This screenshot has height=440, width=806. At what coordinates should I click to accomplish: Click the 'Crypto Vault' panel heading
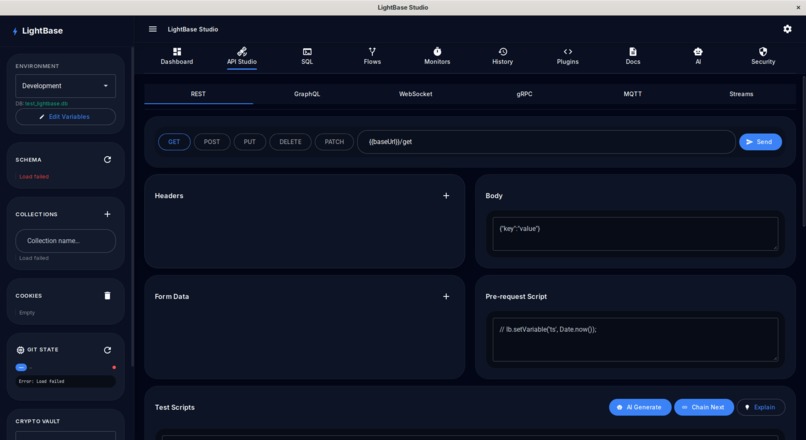[38, 421]
